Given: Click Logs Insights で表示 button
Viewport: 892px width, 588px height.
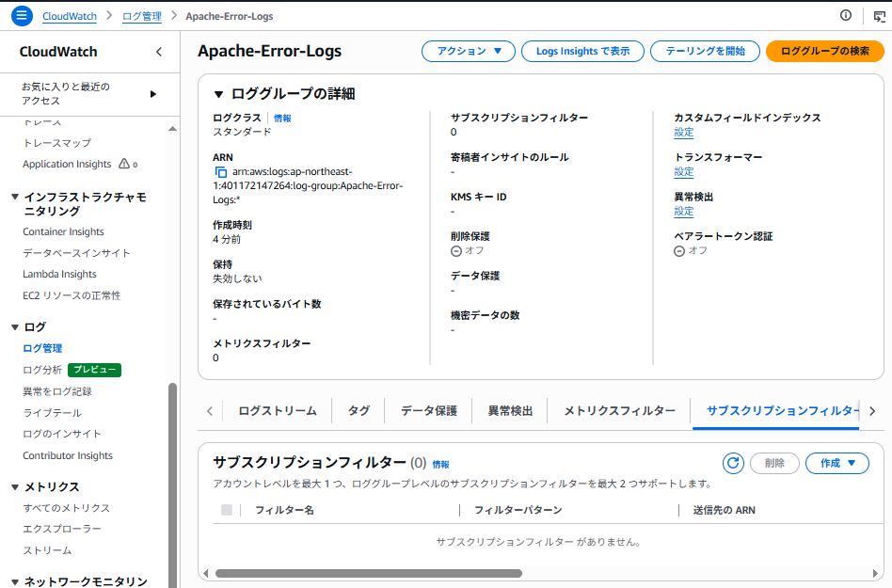Looking at the screenshot, I should pos(582,51).
